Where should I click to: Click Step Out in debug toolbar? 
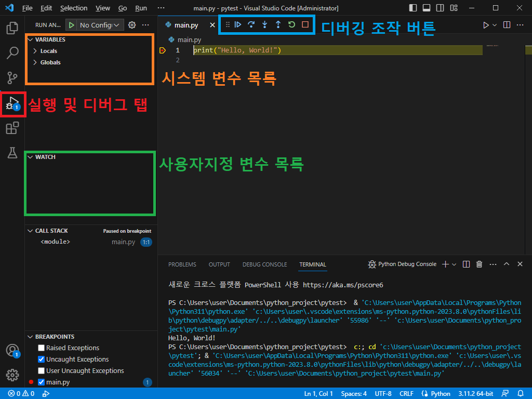click(278, 24)
